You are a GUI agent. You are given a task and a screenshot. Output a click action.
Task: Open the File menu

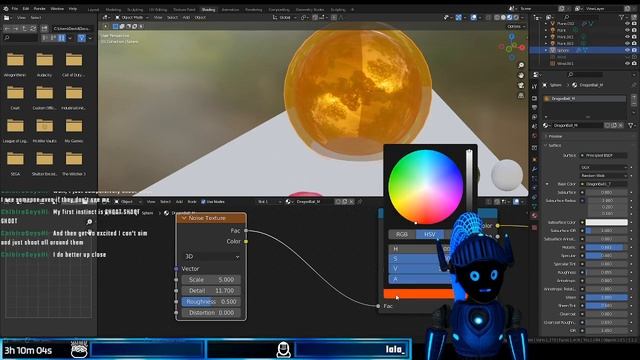coord(15,9)
